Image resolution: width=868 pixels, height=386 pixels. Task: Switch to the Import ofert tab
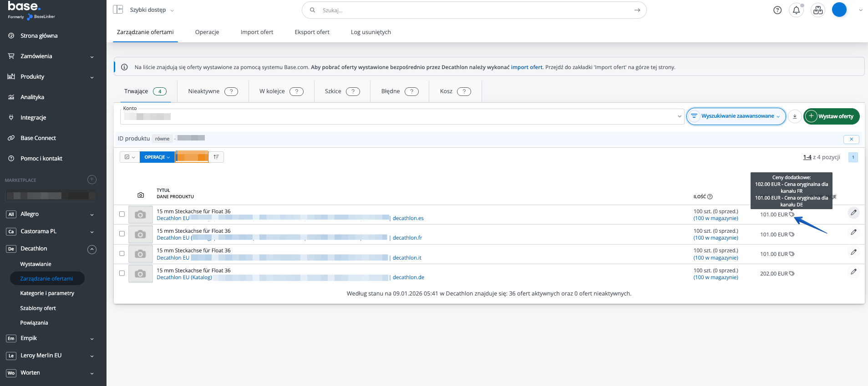click(257, 32)
